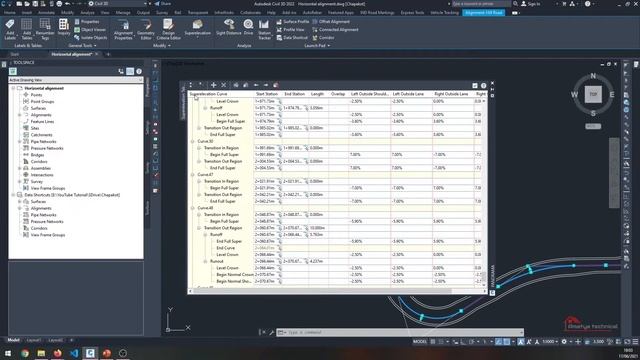Viewport: 640px width, 360px height.
Task: Switch to Horizontal alignment drawing tab
Action: pyautogui.click(x=72, y=54)
